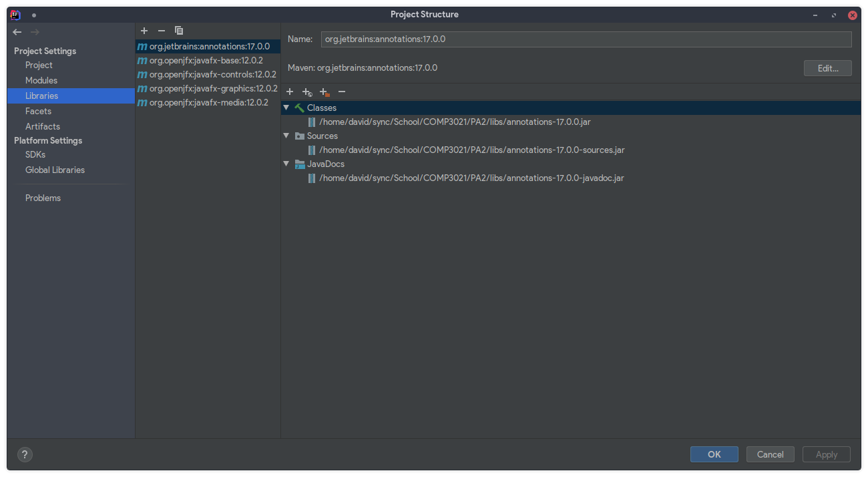Click Maven icon of javafx-graphics library

pos(142,88)
